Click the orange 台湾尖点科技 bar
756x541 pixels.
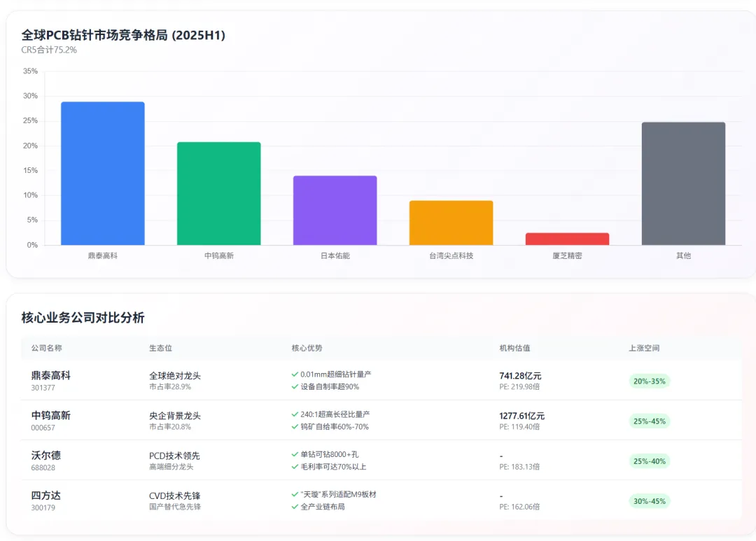click(451, 223)
